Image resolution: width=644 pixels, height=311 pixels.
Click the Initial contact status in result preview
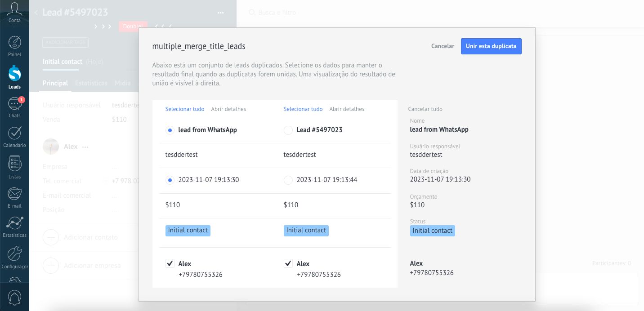click(x=432, y=231)
